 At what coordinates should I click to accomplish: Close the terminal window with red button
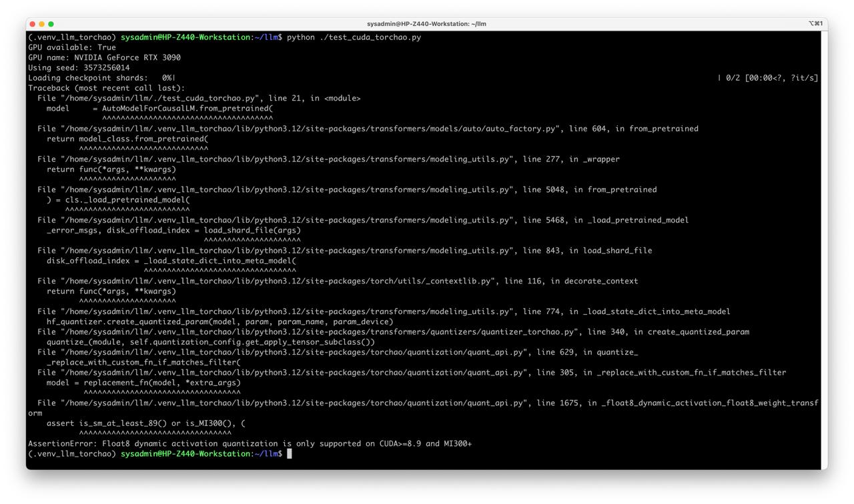pos(32,24)
